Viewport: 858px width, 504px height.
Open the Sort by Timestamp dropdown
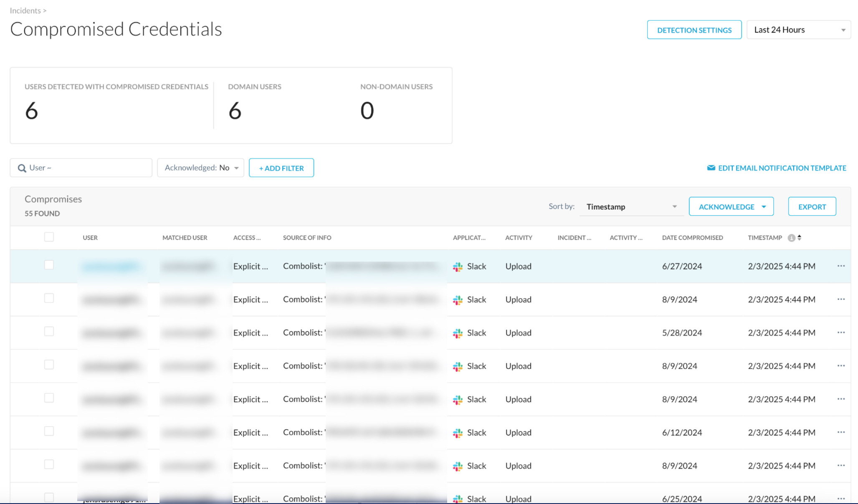tap(630, 206)
